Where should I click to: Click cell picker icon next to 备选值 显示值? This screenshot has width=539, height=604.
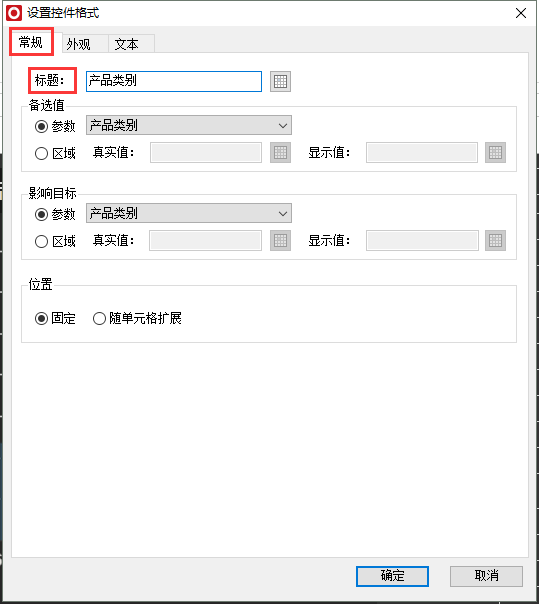click(495, 153)
